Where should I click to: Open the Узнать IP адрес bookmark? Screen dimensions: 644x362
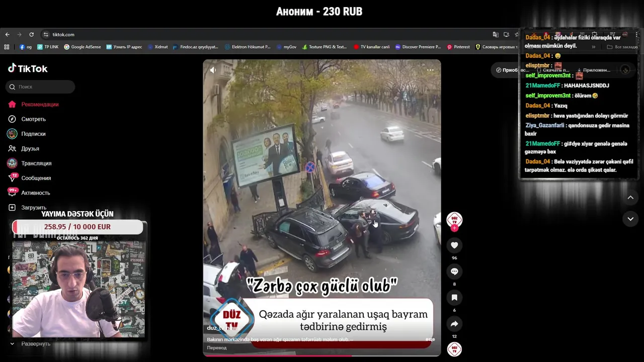(x=124, y=47)
